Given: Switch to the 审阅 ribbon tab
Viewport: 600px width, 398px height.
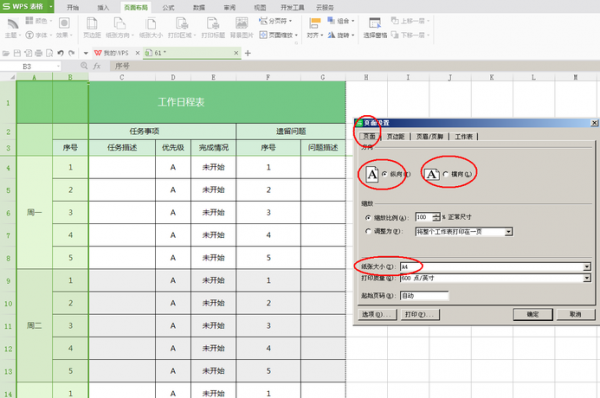Looking at the screenshot, I should point(230,7).
